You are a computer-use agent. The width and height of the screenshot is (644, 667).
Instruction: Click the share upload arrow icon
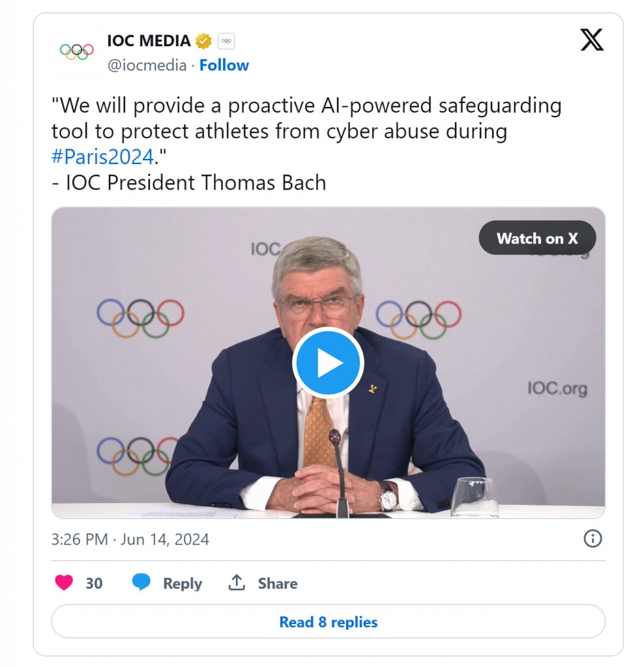pyautogui.click(x=236, y=583)
